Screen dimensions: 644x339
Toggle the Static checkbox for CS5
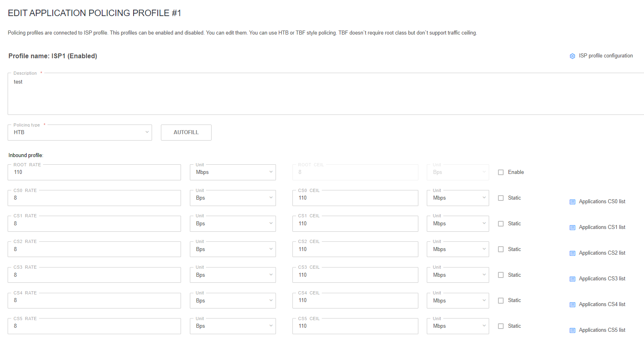501,326
